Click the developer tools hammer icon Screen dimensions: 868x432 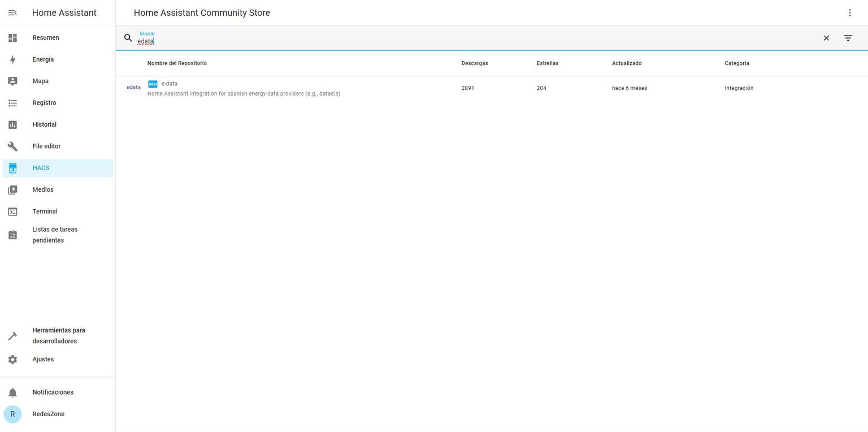12,336
